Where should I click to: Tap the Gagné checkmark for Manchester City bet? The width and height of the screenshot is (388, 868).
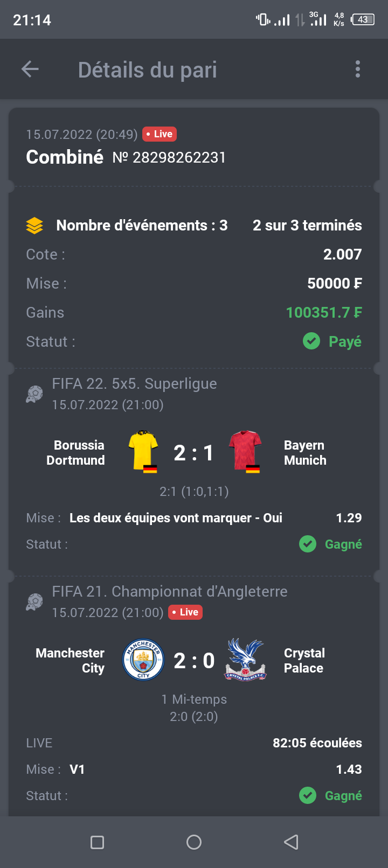308,795
